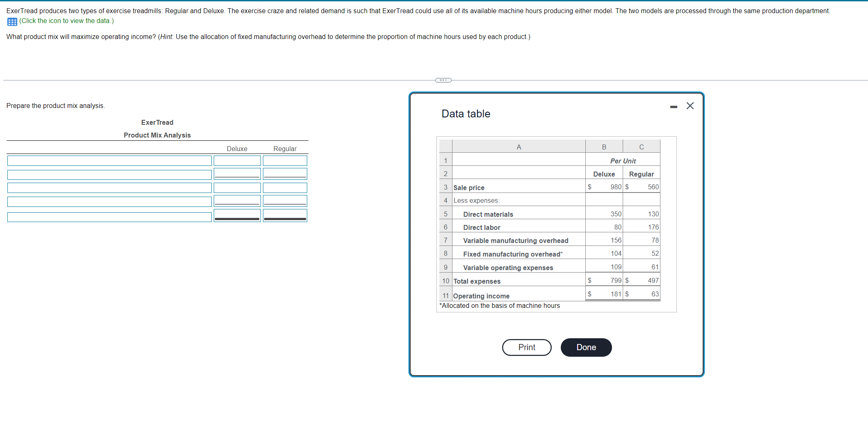
Task: Click the 'Regular' header in data table
Action: [x=642, y=174]
